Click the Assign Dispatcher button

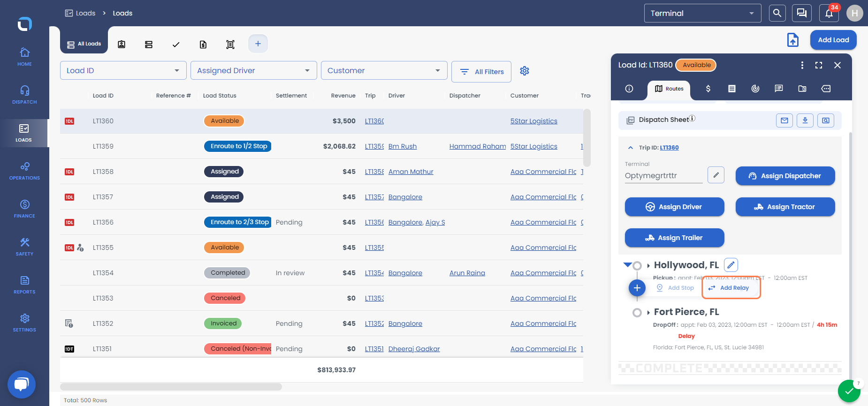[x=785, y=176]
